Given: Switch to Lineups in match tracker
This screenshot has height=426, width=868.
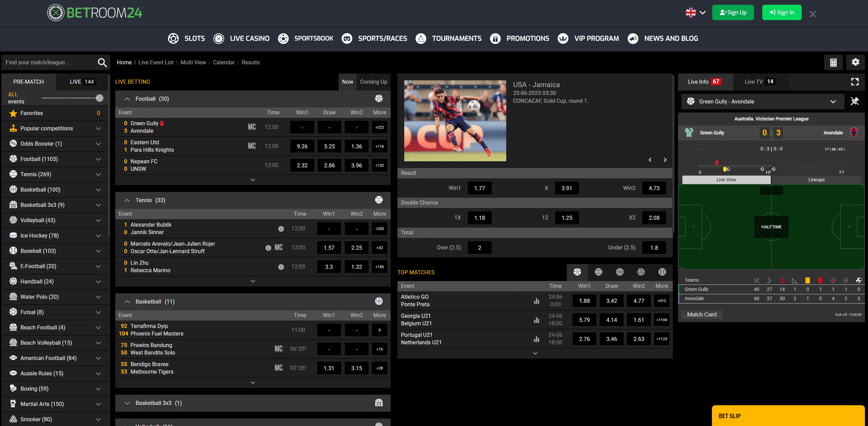Looking at the screenshot, I should pos(816,180).
